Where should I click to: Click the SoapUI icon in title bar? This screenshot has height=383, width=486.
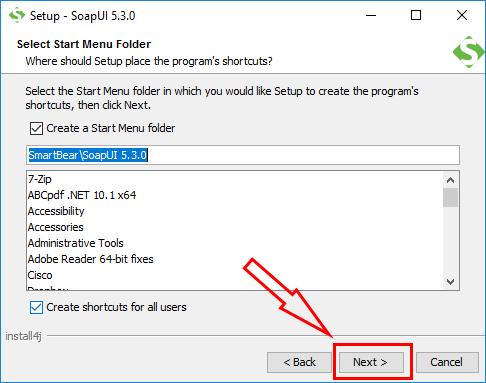point(17,15)
